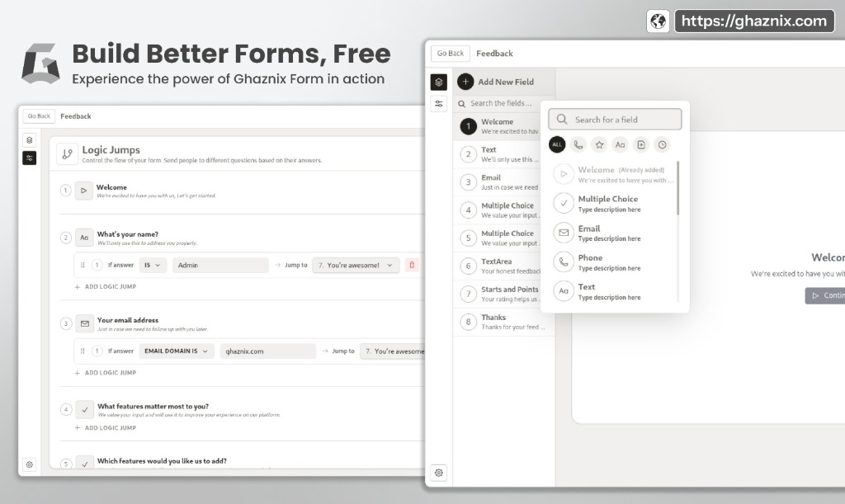Focus the Search for a field box
The height and width of the screenshot is (504, 845).
[x=615, y=120]
